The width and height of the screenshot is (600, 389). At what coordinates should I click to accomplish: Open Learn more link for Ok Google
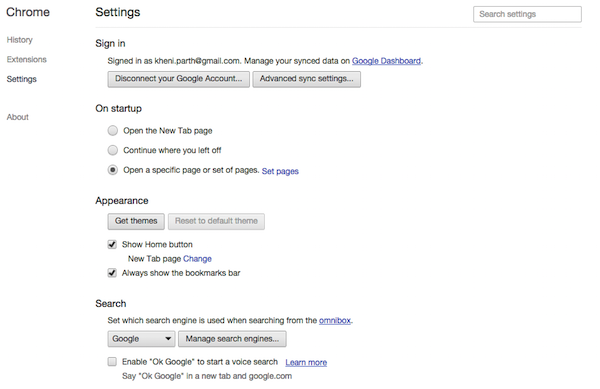(306, 363)
